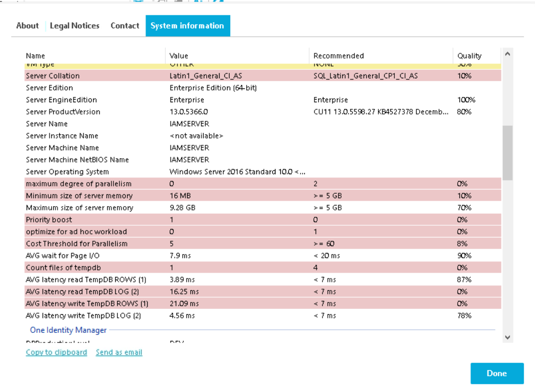Viewport: 535px width, 392px height.
Task: Click the Done button
Action: point(497,373)
